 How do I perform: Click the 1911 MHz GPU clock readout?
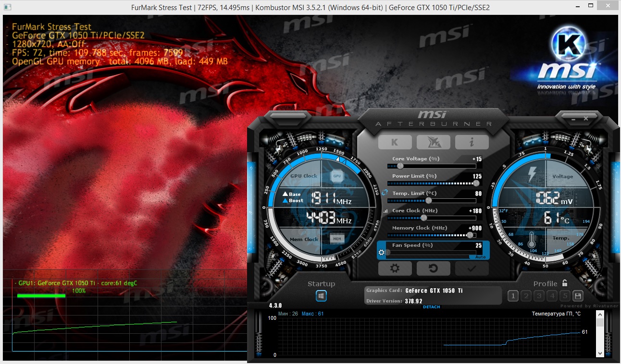click(x=332, y=198)
